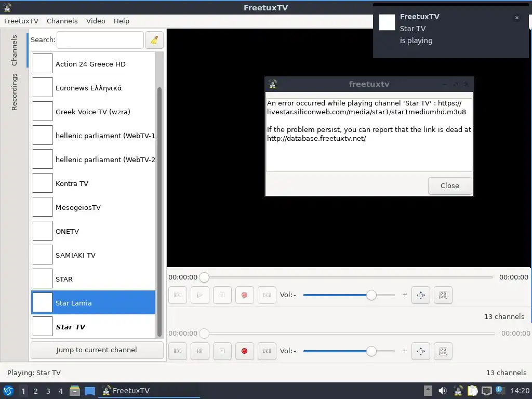This screenshot has width=532, height=399.
Task: Click the channel list vertical scrollbar
Action: click(x=159, y=212)
